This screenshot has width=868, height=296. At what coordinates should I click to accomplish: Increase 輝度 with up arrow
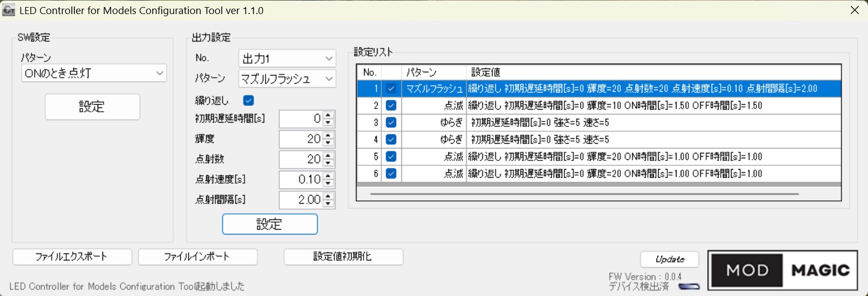[329, 135]
